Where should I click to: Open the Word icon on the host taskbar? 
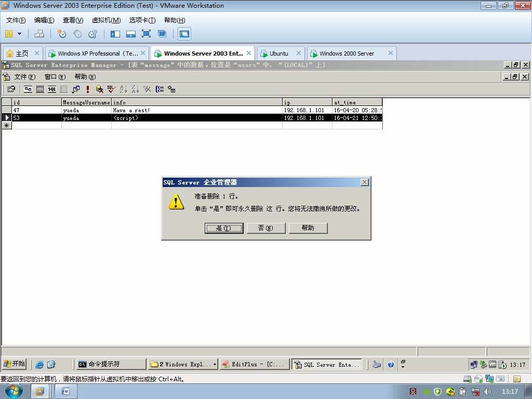(66, 392)
